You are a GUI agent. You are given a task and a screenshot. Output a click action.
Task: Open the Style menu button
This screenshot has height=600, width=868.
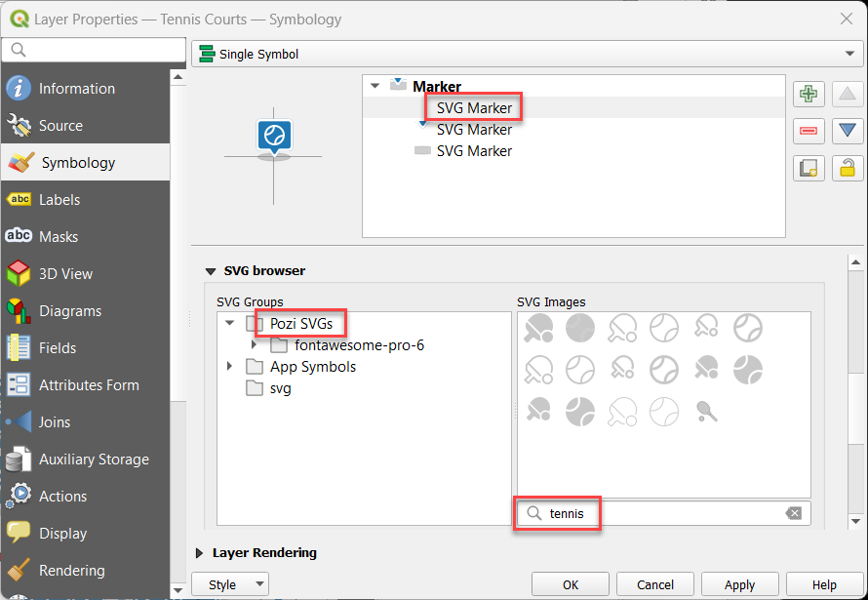[x=231, y=584]
